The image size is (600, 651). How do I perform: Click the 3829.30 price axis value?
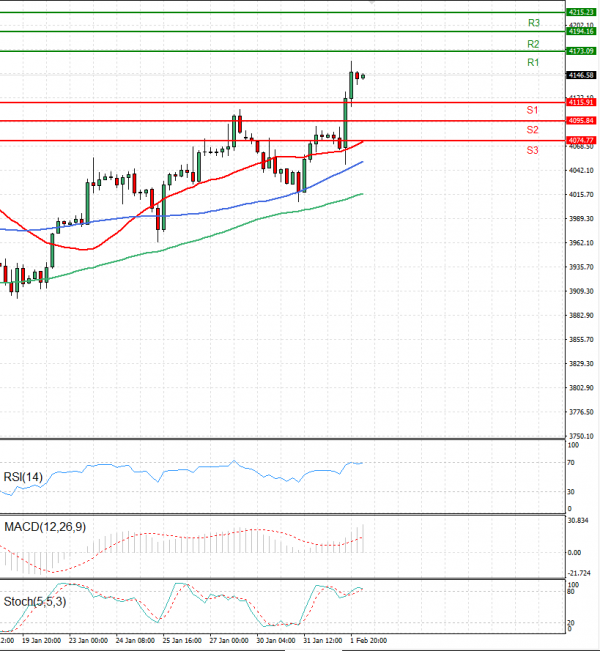581,363
